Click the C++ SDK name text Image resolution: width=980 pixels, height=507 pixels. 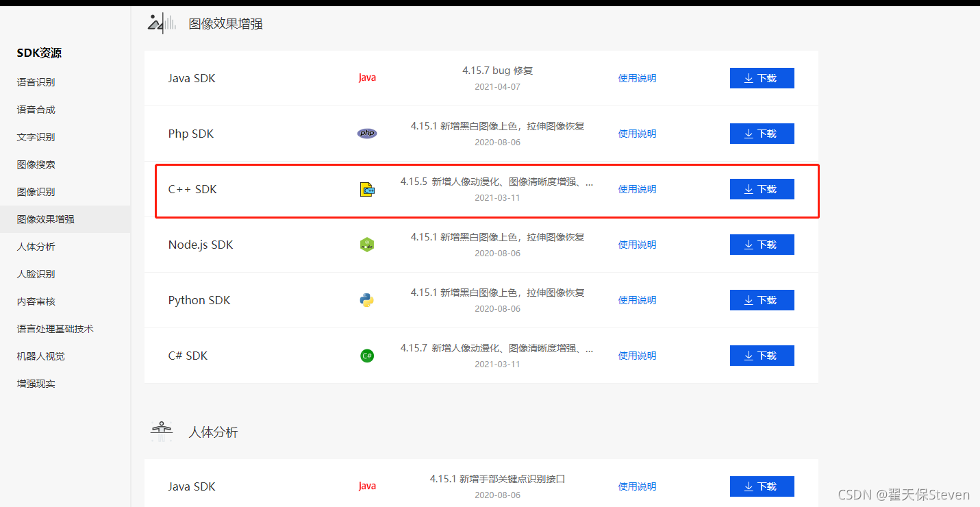click(192, 189)
